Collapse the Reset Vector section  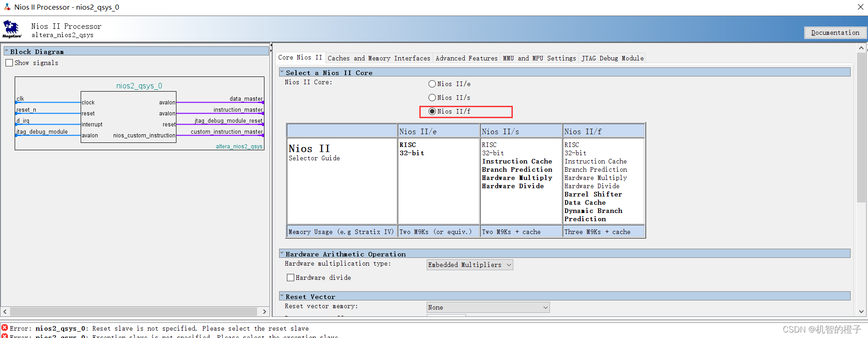[x=282, y=296]
